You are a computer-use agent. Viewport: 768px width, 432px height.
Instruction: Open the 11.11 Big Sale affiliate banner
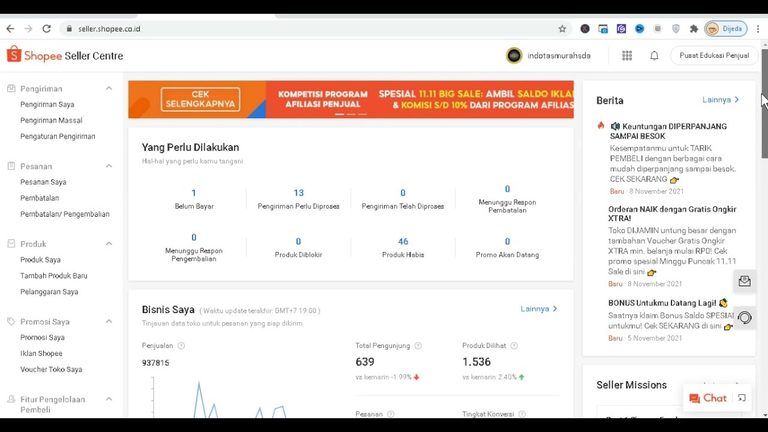[420, 99]
